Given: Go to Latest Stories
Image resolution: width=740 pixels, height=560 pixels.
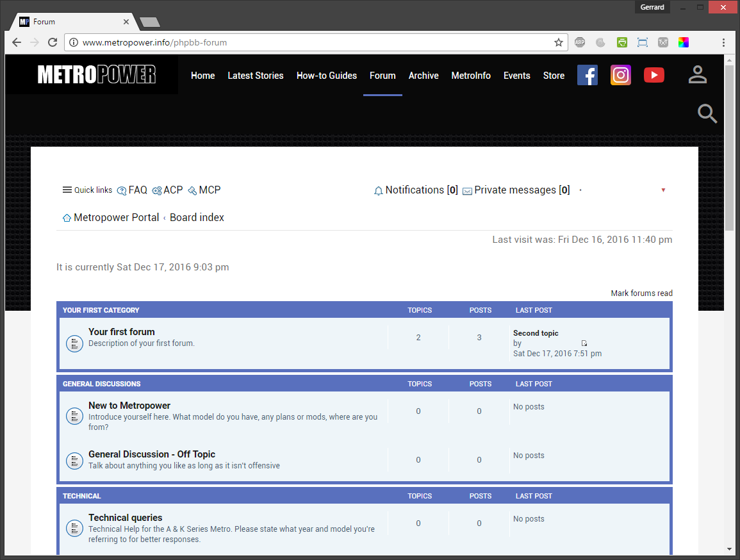Looking at the screenshot, I should 256,76.
